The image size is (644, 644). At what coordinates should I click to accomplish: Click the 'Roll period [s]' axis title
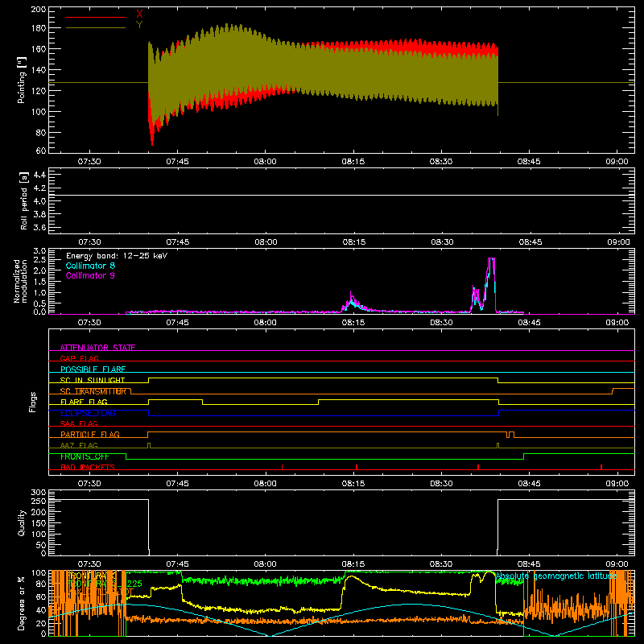24,200
